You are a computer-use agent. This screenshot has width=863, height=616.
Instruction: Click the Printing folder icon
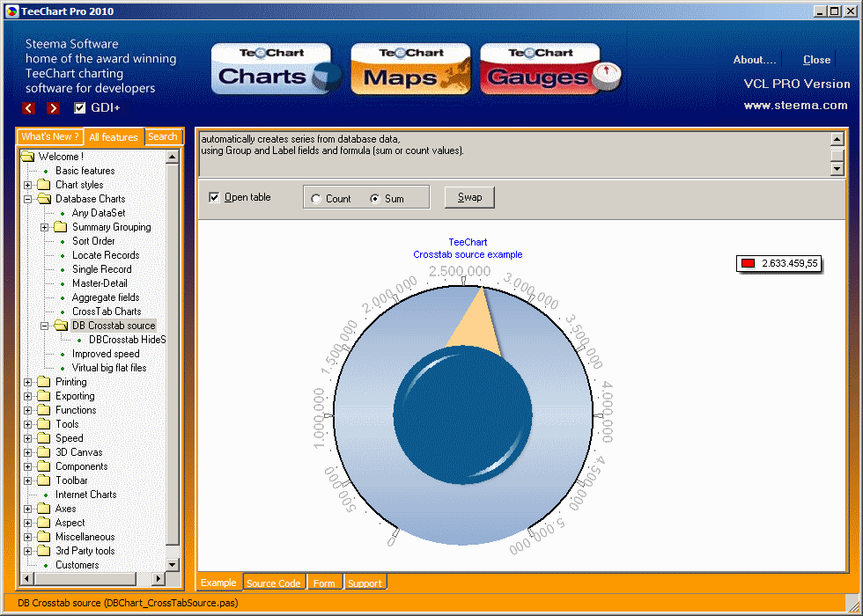click(44, 382)
